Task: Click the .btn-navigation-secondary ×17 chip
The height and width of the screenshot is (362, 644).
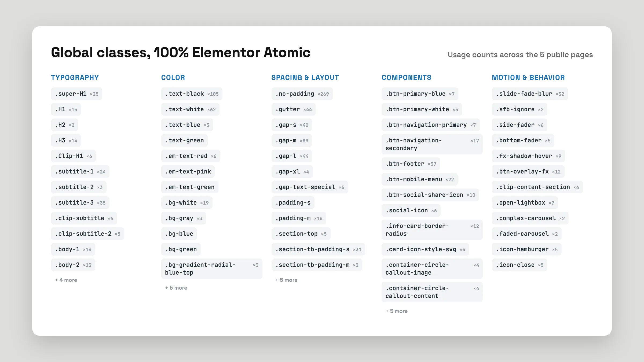Action: (x=432, y=144)
